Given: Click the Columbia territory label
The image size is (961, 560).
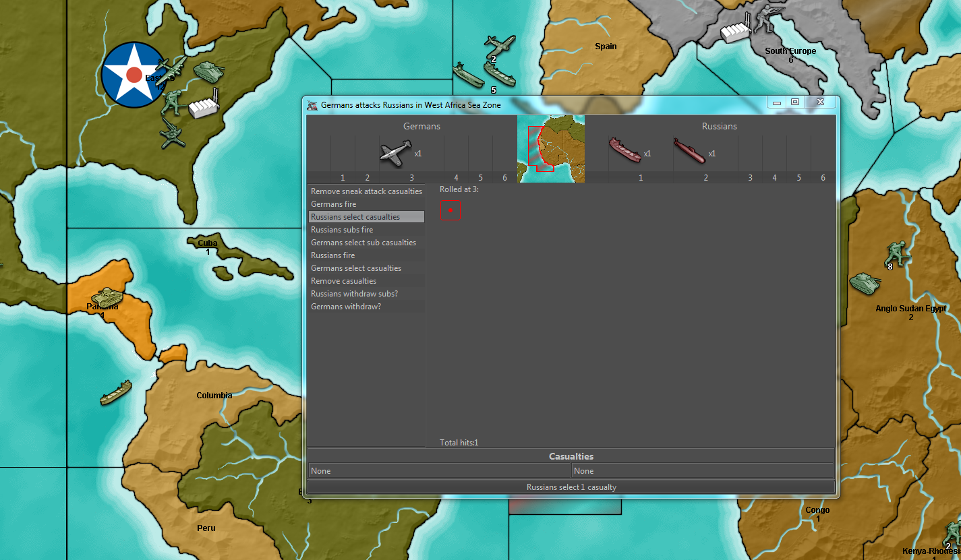Looking at the screenshot, I should coord(214,396).
